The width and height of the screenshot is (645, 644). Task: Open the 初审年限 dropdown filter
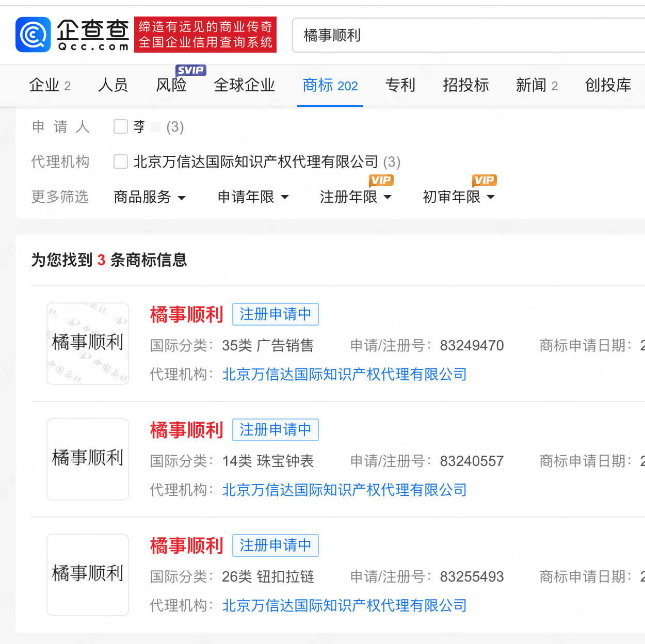[x=459, y=197]
